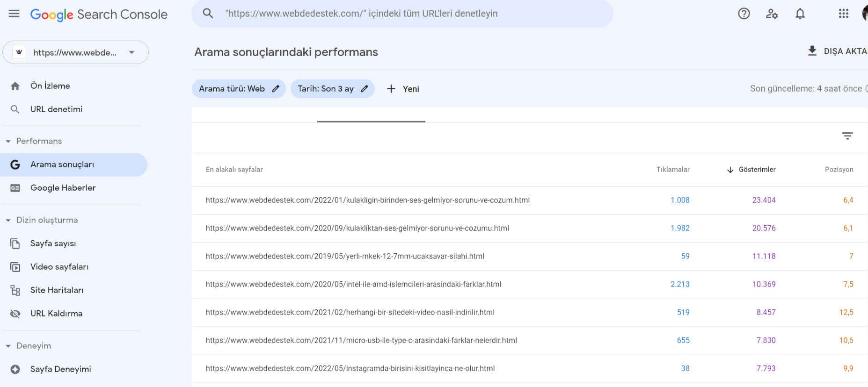Open the notifications bell
Image resolution: width=868 pixels, height=387 pixels.
click(x=800, y=14)
